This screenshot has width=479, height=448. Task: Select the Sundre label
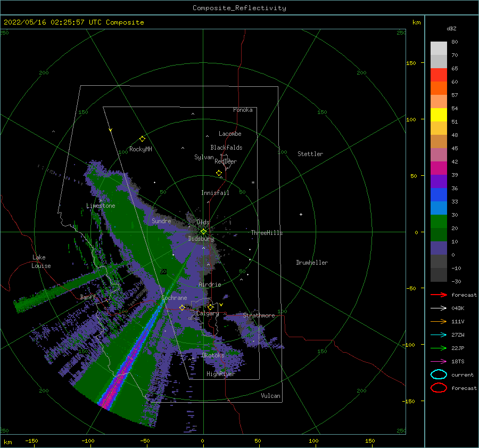(x=161, y=221)
